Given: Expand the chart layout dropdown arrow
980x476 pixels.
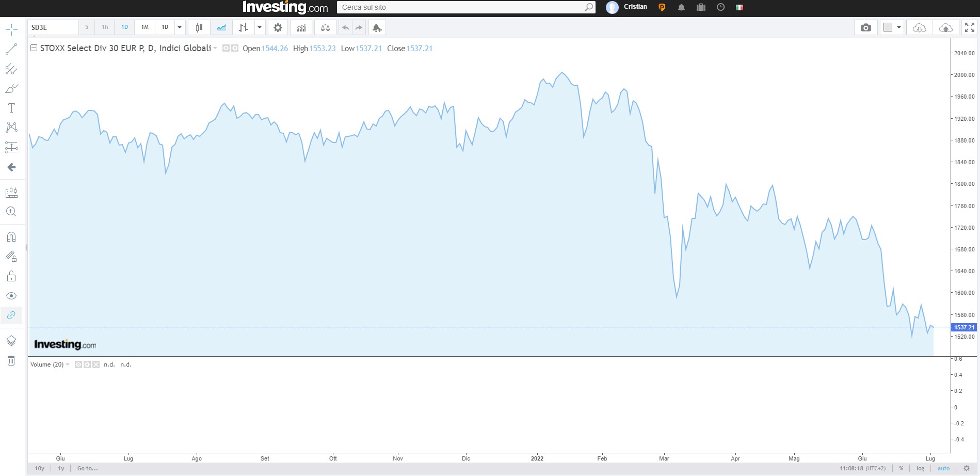Looking at the screenshot, I should pyautogui.click(x=899, y=27).
